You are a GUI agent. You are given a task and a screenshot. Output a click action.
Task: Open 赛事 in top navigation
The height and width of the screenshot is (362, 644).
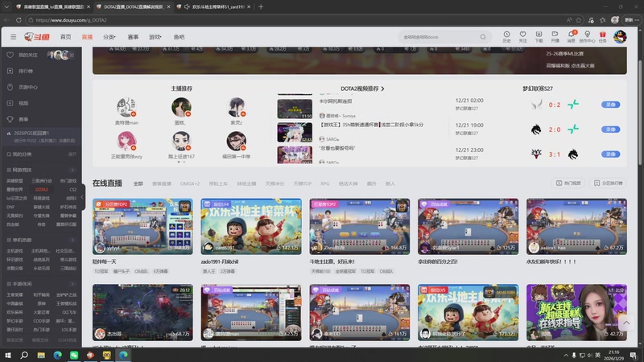coord(133,37)
